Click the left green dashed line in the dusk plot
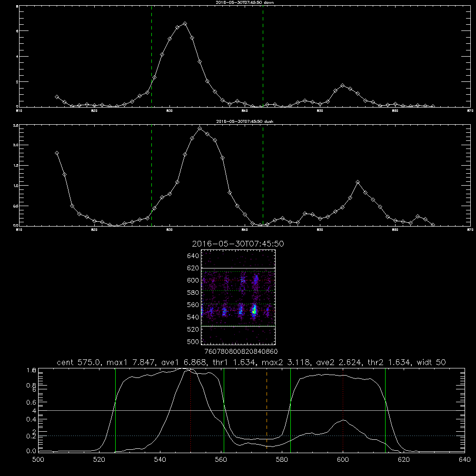This screenshot has width=476, height=476. 151,176
